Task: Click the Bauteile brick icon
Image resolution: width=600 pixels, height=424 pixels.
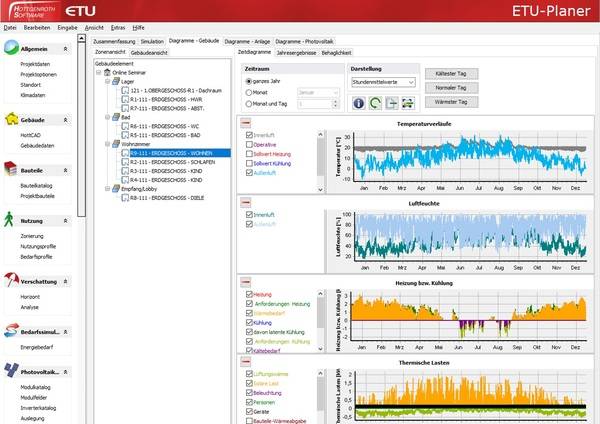Action: tap(10, 170)
